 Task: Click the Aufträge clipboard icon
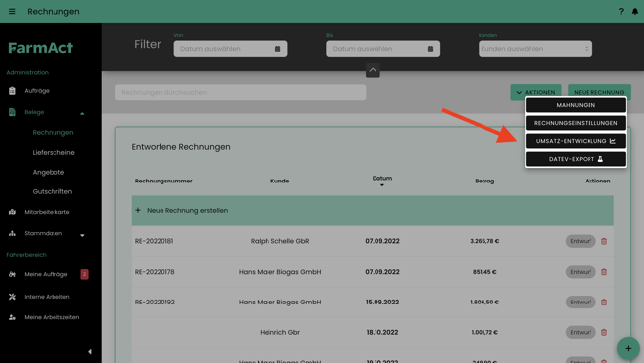coord(12,91)
